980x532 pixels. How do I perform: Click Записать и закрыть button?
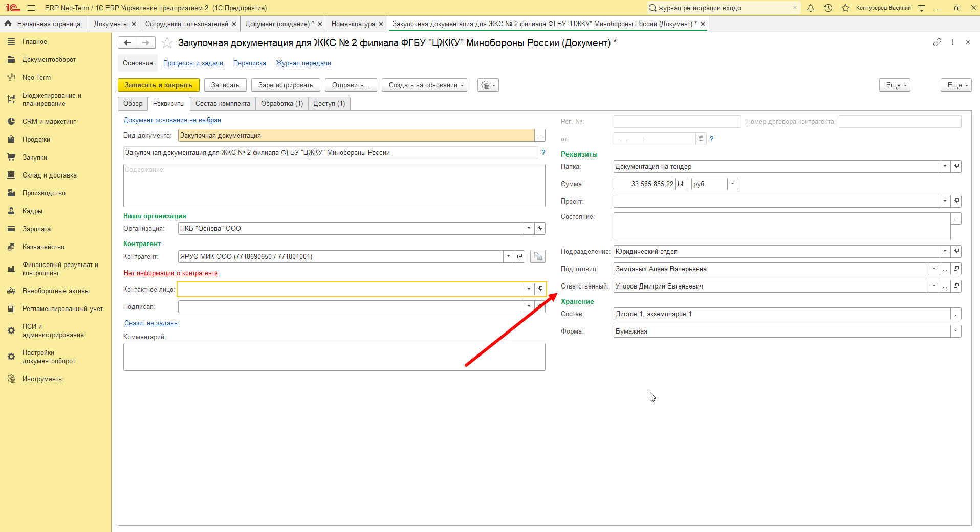pos(159,85)
